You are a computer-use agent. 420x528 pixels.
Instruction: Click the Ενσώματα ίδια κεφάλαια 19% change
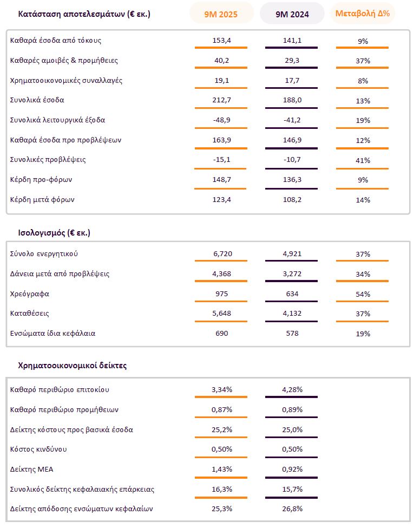[x=363, y=334]
